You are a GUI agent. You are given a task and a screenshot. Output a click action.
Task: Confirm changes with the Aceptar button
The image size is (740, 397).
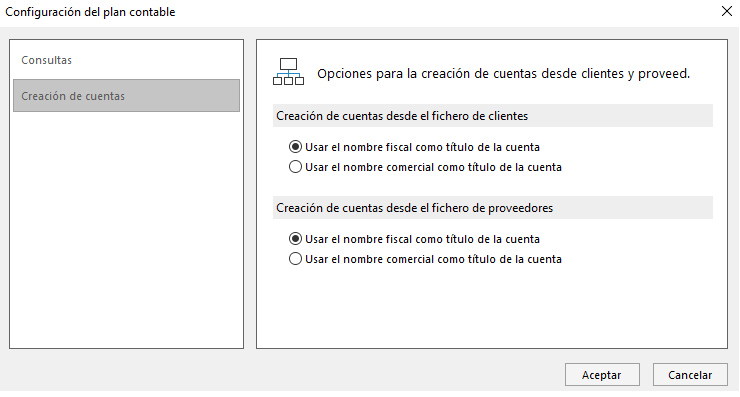point(602,375)
